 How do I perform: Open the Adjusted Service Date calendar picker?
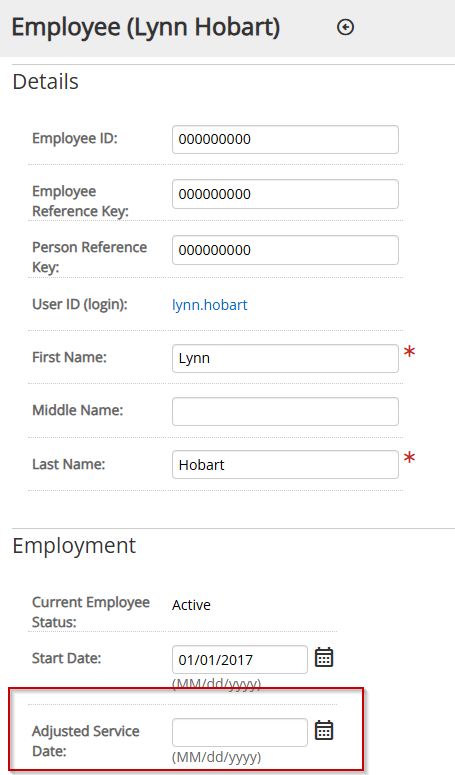click(324, 731)
